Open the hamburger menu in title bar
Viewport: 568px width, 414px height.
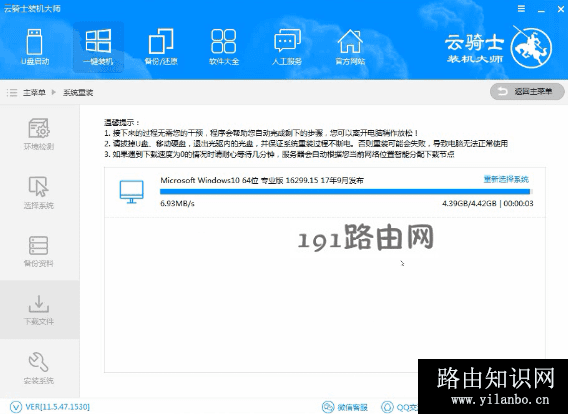(x=521, y=9)
